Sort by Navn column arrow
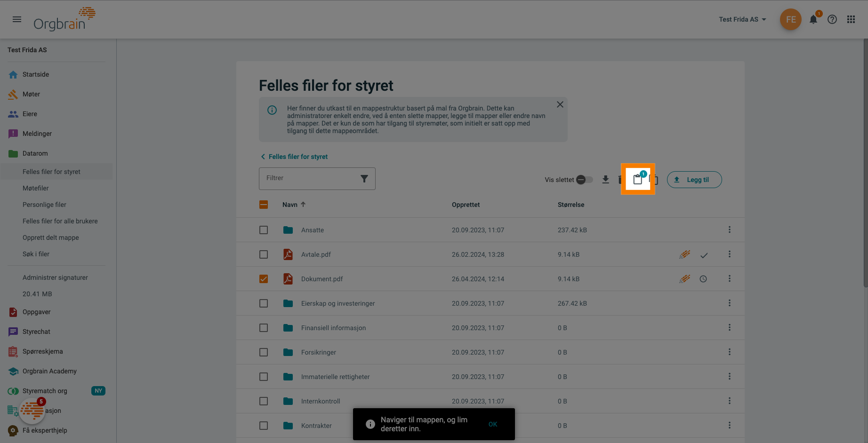868x443 pixels. (x=303, y=205)
